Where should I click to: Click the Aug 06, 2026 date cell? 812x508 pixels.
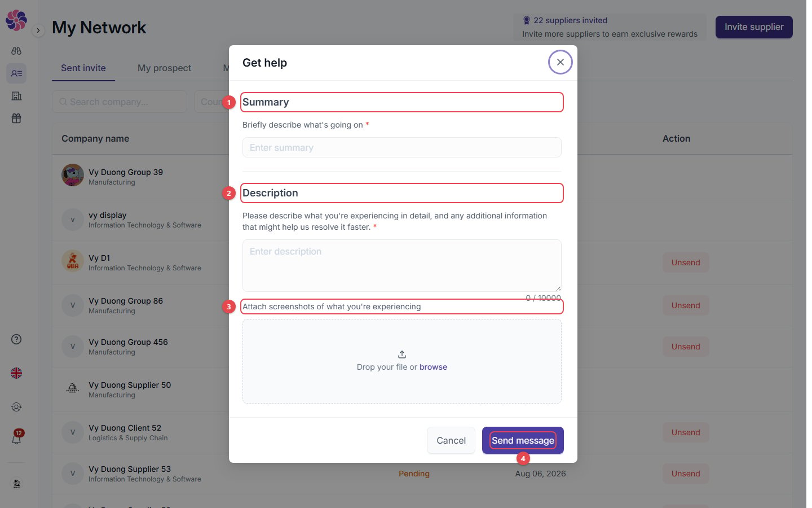click(x=540, y=474)
